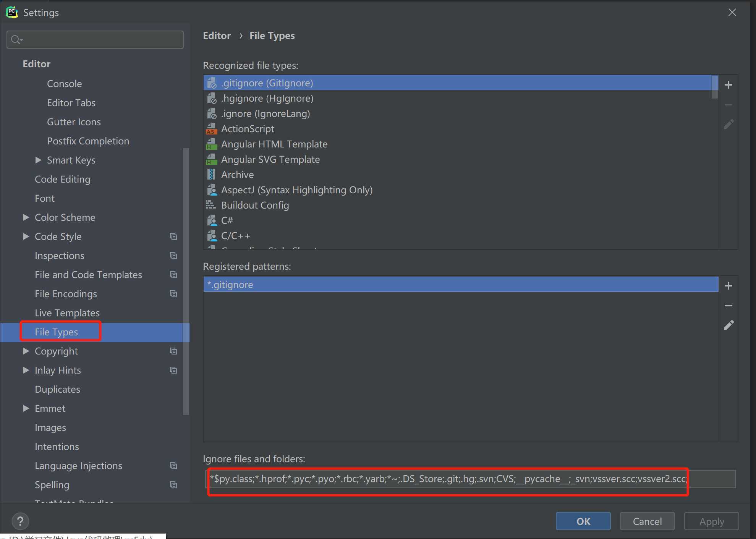Go to Font settings
The width and height of the screenshot is (756, 539).
45,198
